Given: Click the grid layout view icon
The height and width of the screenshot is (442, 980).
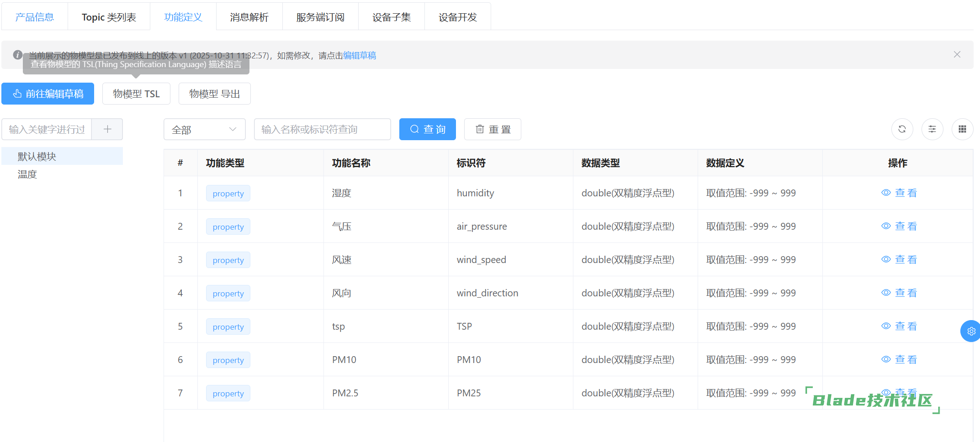Looking at the screenshot, I should pyautogui.click(x=962, y=129).
